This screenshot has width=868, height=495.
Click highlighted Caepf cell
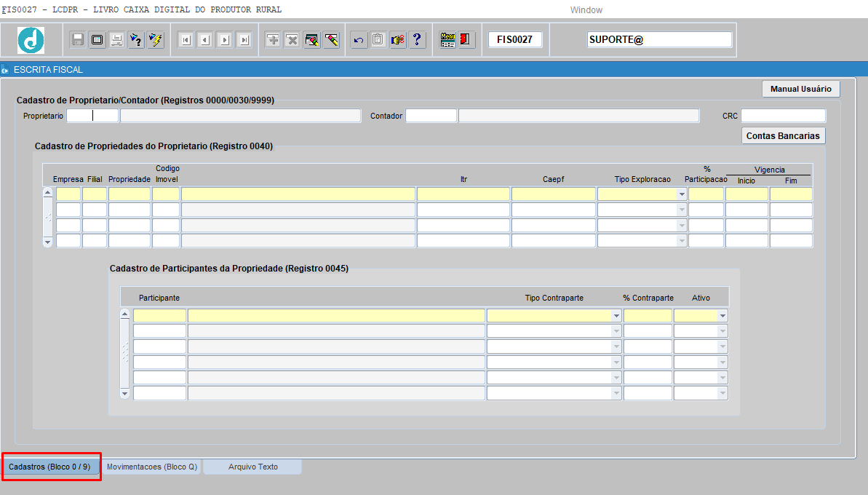(554, 194)
